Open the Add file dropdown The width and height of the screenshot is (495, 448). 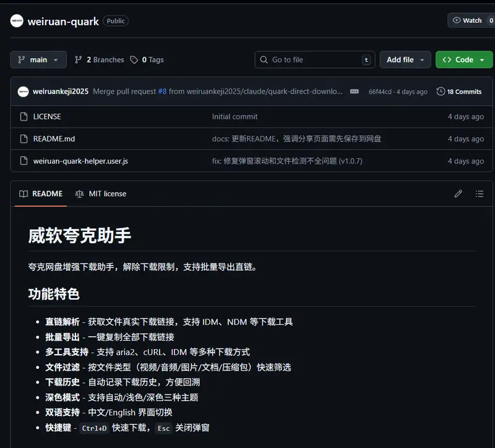coord(405,59)
